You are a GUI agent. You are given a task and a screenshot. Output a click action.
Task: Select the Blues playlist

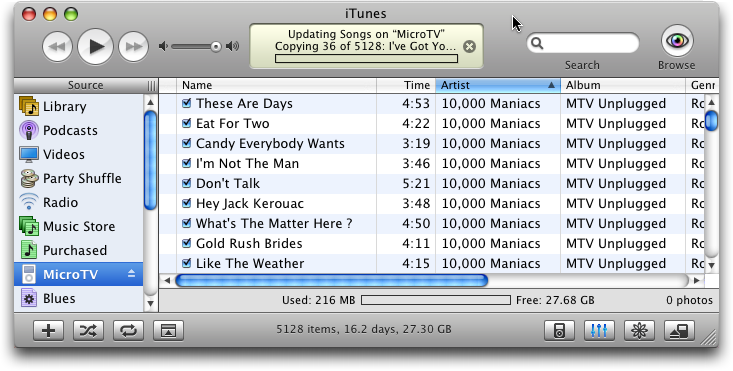(x=79, y=298)
